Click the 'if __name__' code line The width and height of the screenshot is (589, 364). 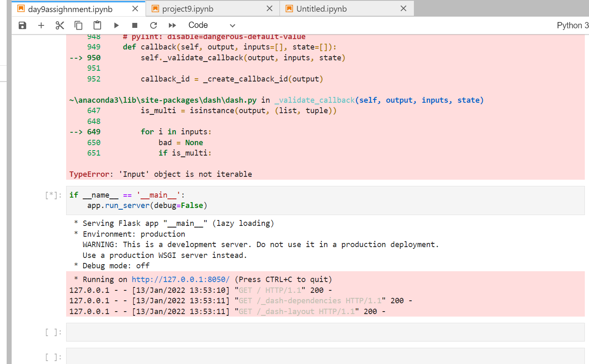pos(127,195)
